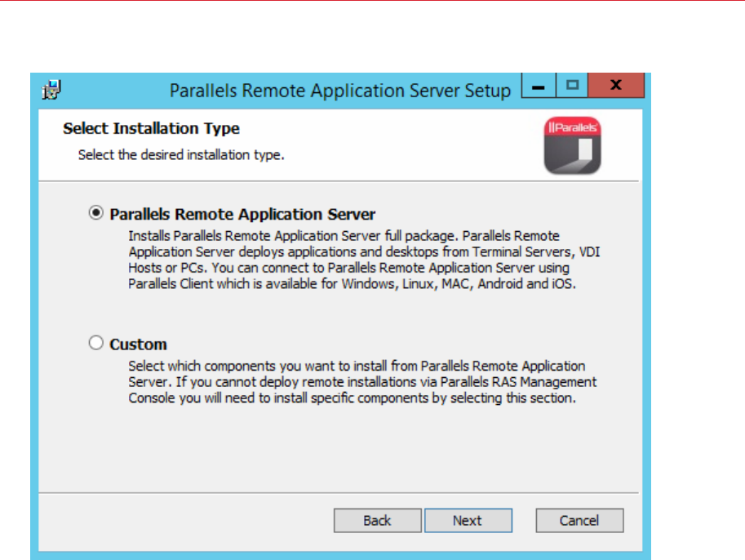Click the bold Custom option label
Image resolution: width=745 pixels, height=560 pixels.
(x=138, y=344)
